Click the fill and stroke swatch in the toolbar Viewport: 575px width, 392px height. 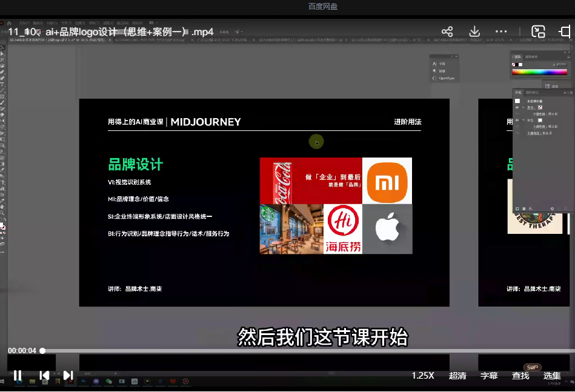(2, 225)
